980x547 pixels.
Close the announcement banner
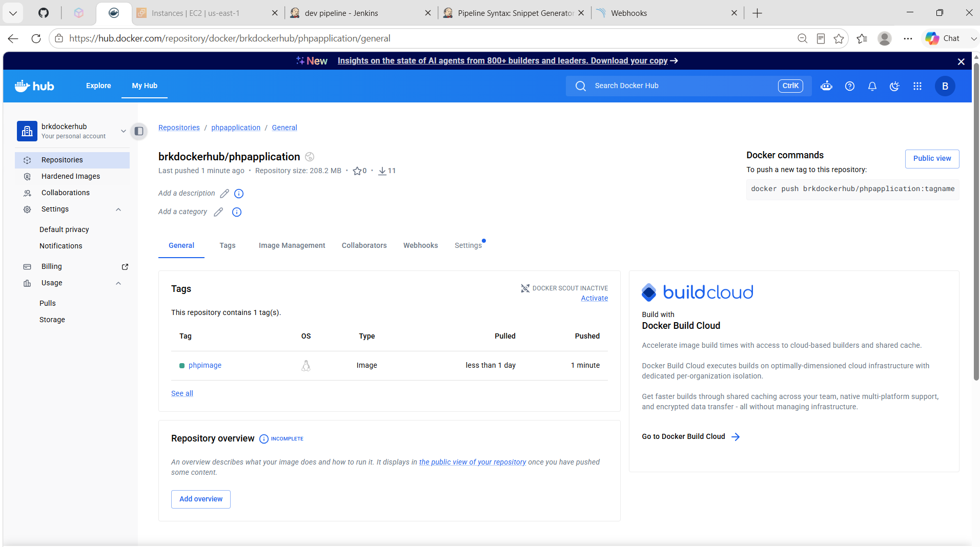(x=961, y=61)
